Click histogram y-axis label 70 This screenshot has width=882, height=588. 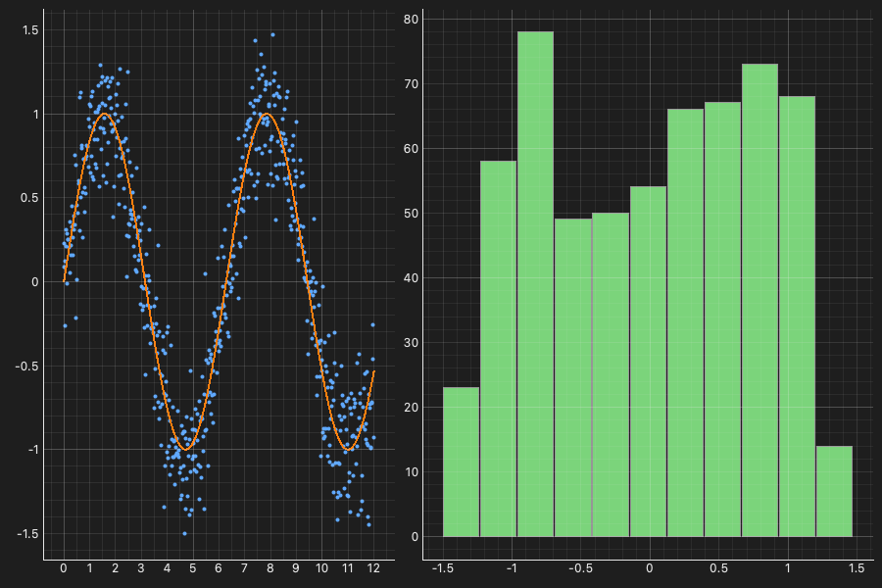tap(412, 84)
